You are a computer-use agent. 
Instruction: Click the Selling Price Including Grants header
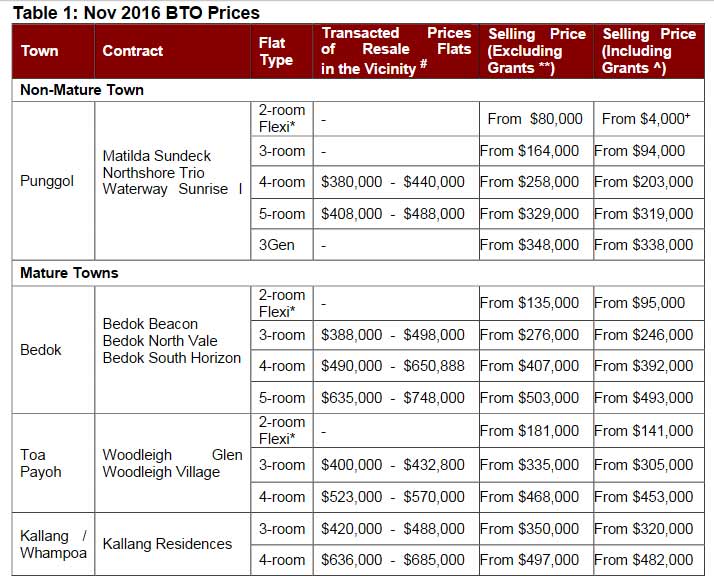click(648, 51)
